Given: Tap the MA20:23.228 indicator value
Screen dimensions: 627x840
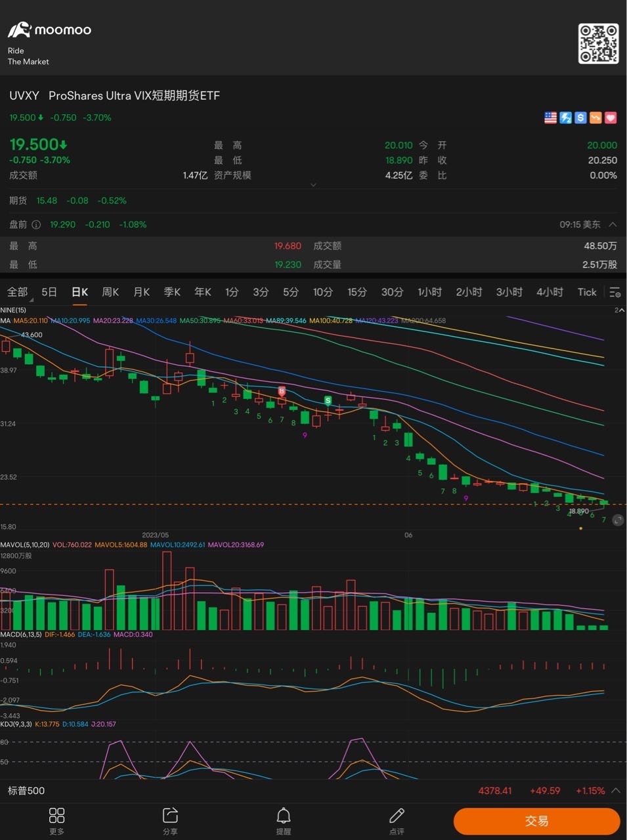Looking at the screenshot, I should pos(113,321).
